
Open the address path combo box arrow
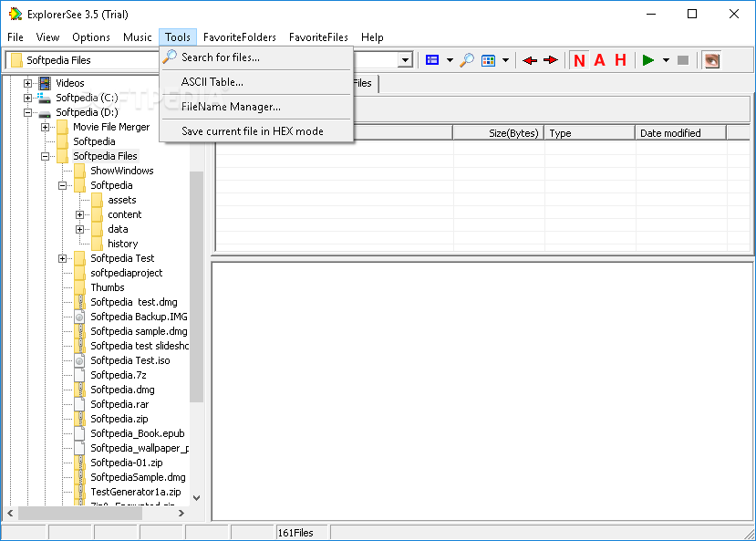(406, 60)
